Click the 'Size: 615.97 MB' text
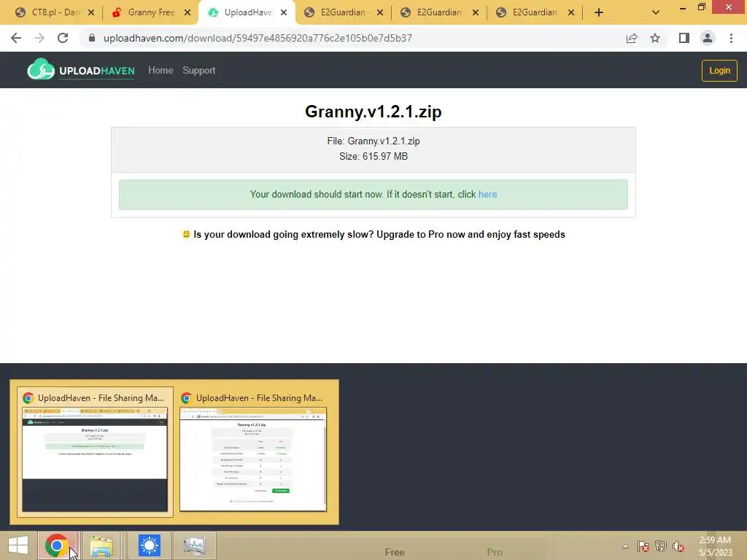747x560 pixels. [373, 156]
